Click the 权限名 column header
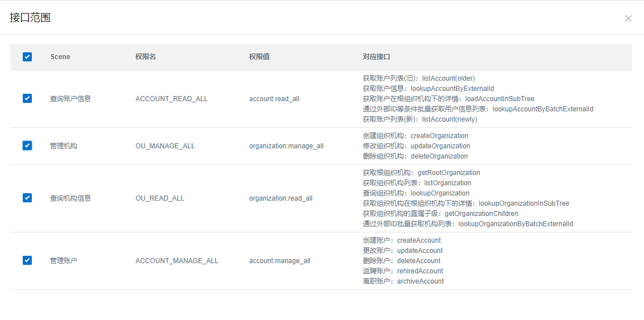Screen dimensions: 644x320 [x=146, y=57]
